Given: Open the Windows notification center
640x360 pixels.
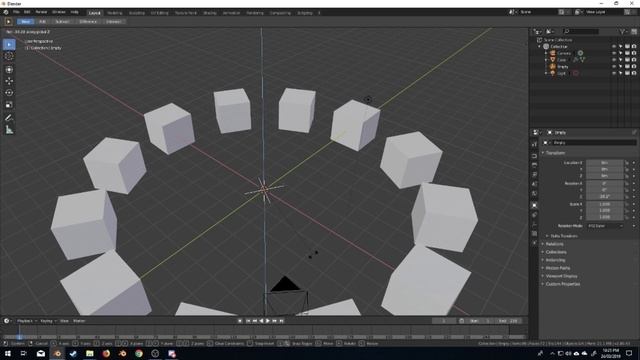Looking at the screenshot, I should tap(629, 353).
